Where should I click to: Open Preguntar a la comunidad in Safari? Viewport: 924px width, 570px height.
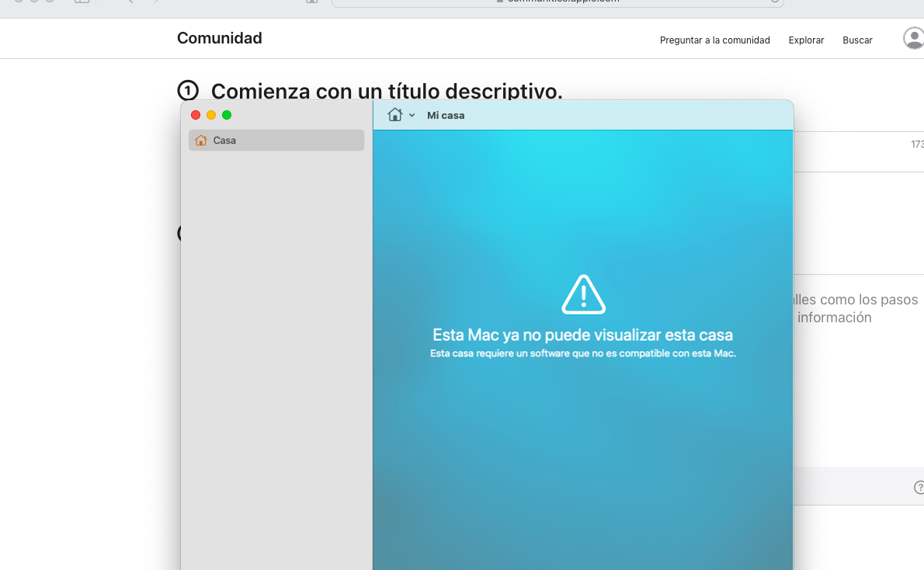715,40
